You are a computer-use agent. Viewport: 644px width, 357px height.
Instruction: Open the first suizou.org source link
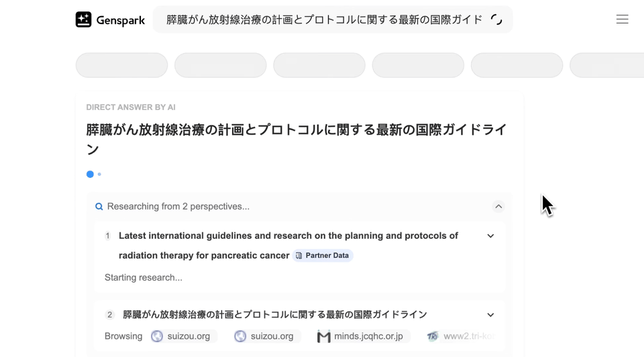189,336
